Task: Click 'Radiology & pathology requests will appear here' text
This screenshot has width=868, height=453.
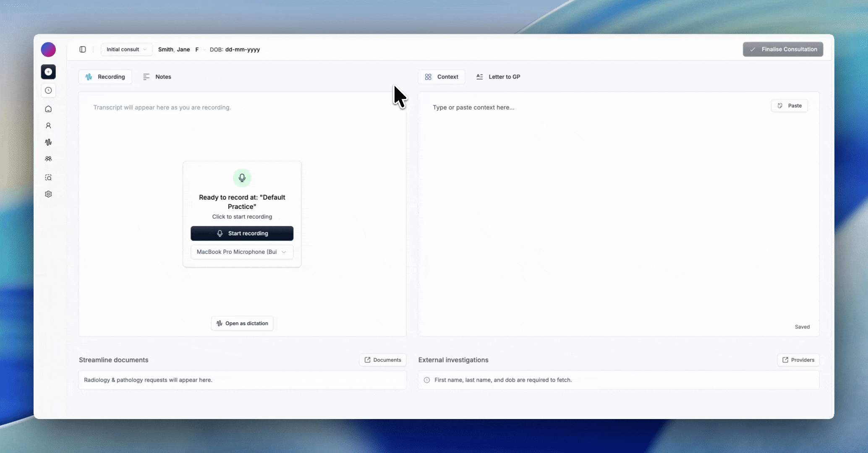Action: point(148,380)
